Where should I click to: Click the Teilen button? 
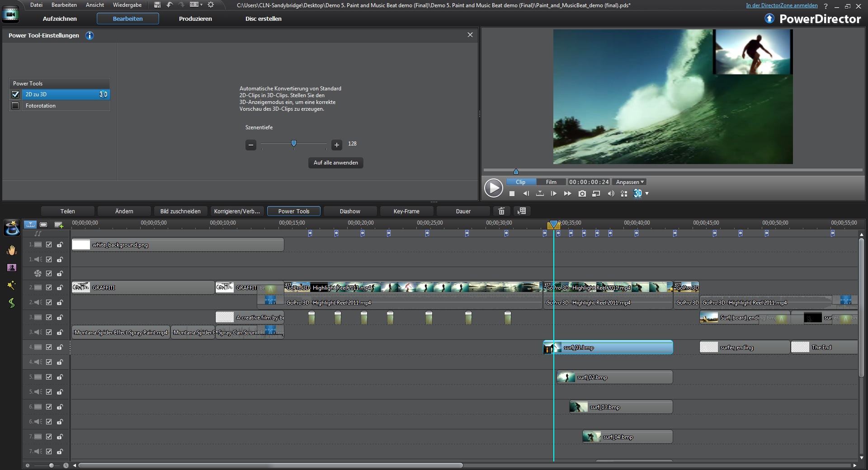(68, 211)
